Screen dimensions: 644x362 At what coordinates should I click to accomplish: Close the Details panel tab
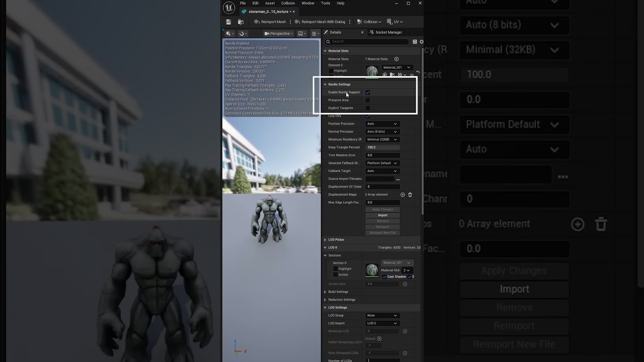(362, 32)
